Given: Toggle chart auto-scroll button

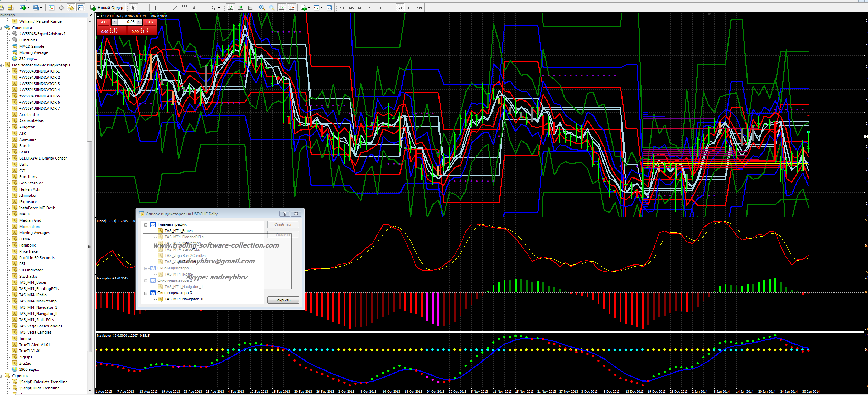Looking at the screenshot, I should point(282,8).
